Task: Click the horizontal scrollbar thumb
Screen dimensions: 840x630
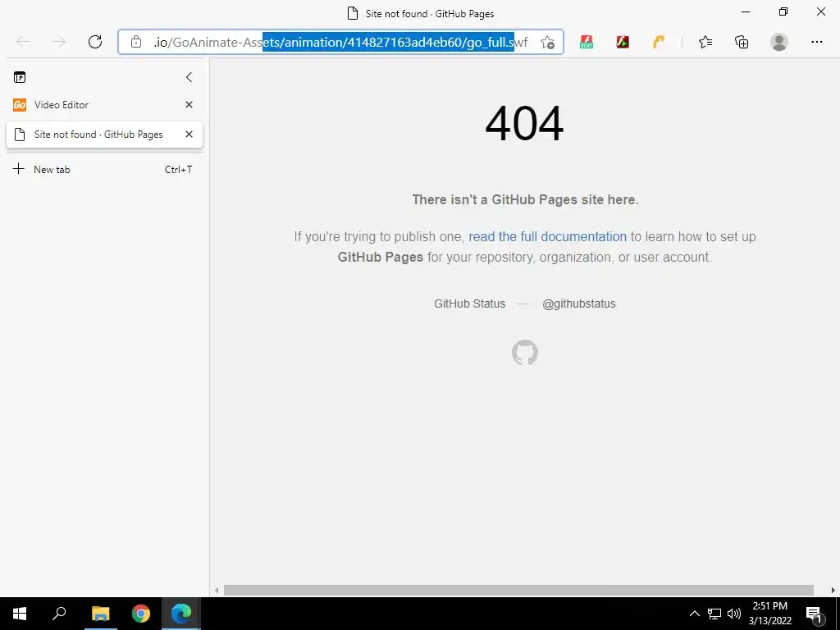Action: pos(518,591)
